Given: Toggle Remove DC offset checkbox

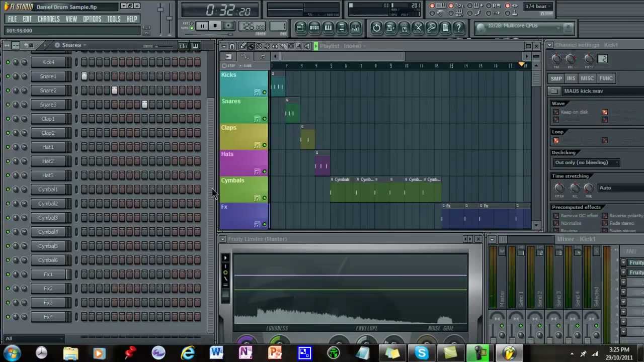Looking at the screenshot, I should pyautogui.click(x=556, y=216).
